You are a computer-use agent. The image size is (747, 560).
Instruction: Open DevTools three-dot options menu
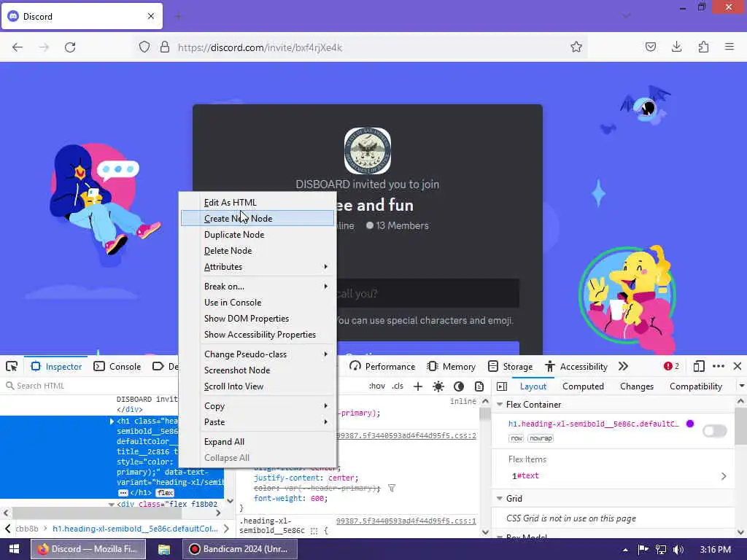point(719,366)
